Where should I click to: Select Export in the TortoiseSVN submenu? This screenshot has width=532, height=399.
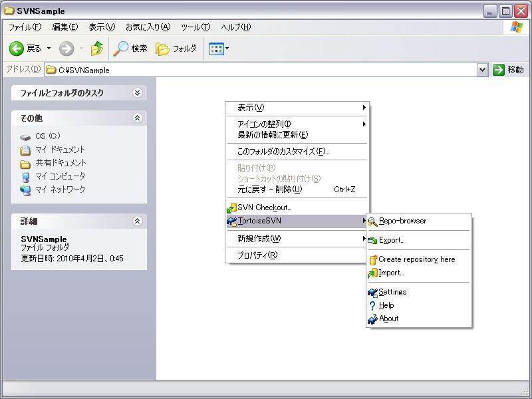(392, 240)
